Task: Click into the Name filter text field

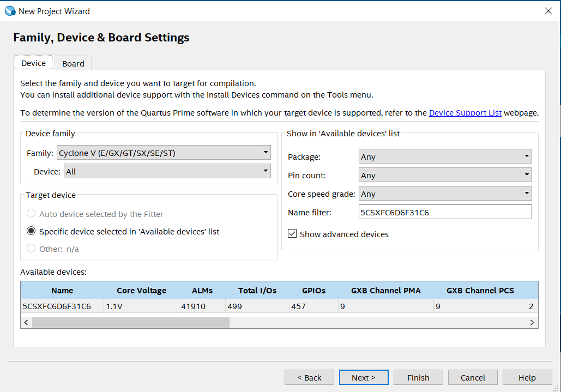Action: 445,213
